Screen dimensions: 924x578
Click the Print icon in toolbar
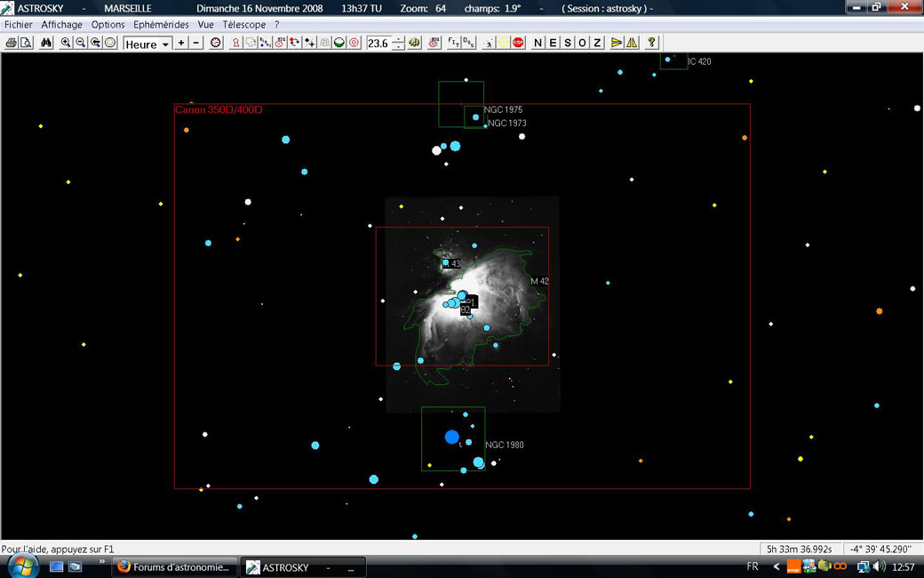pyautogui.click(x=12, y=43)
